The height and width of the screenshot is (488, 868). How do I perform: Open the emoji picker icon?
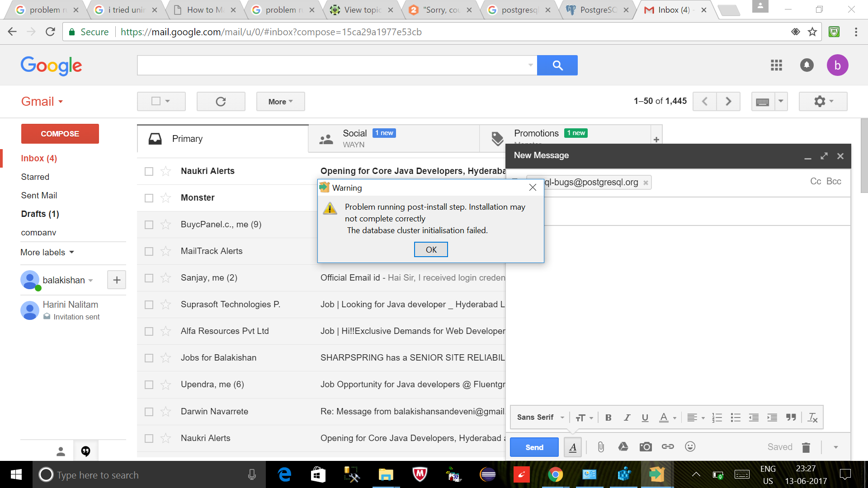(x=690, y=447)
